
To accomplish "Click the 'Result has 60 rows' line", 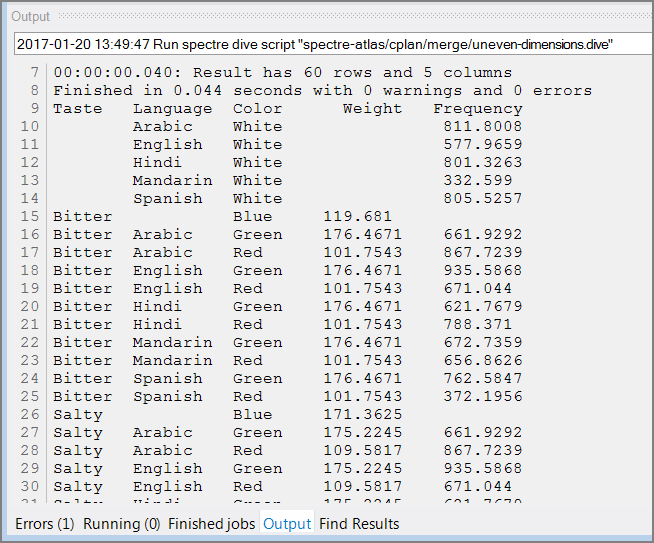I will coord(282,73).
